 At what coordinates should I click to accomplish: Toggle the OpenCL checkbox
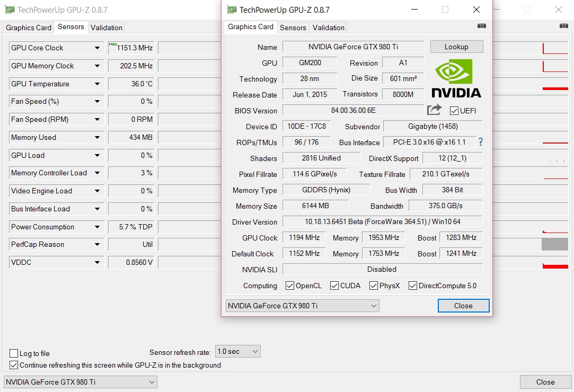pos(289,286)
